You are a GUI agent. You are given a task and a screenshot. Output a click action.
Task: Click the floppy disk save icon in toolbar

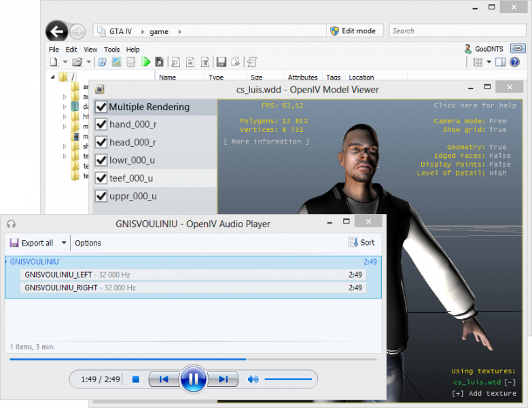coord(221,62)
